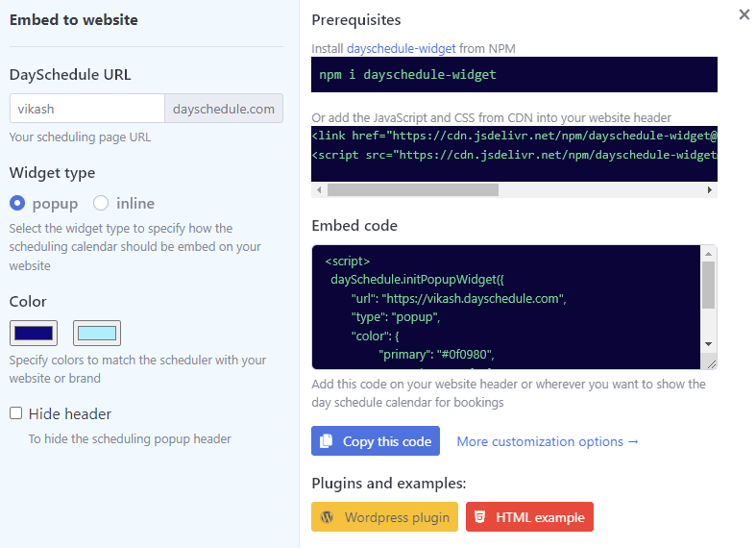Click the 'Your scheduling page URL' hint

pos(80,137)
